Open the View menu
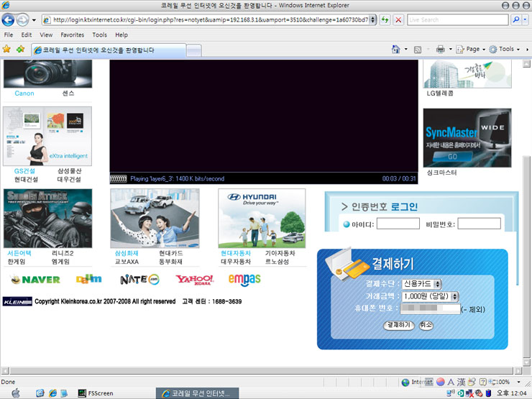532x399 pixels. (x=46, y=35)
